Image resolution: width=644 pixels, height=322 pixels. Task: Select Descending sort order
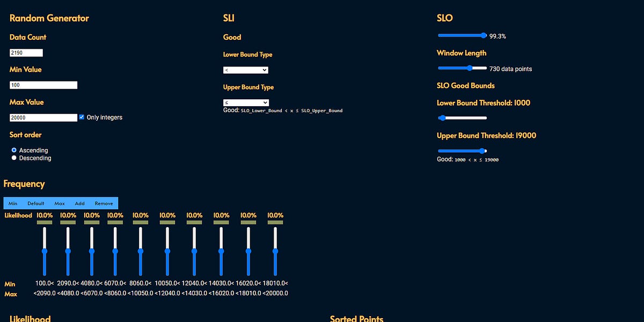pyautogui.click(x=14, y=158)
